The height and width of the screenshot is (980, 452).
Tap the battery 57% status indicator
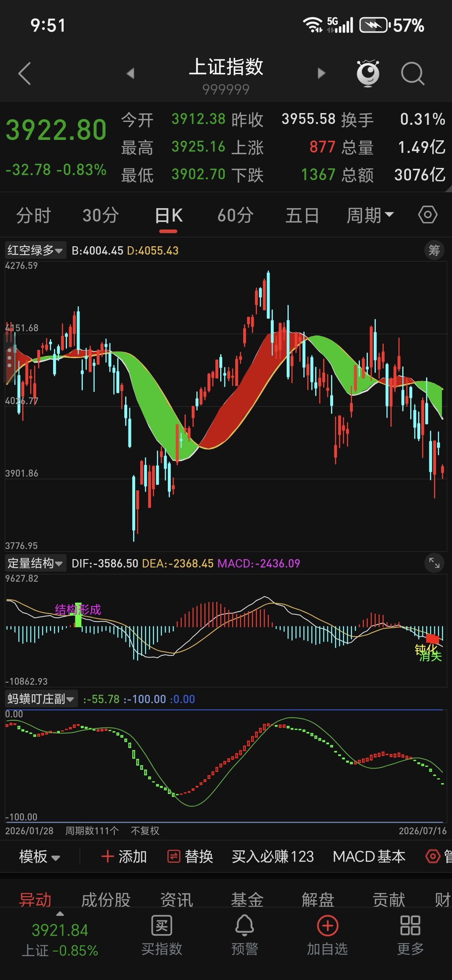pos(391,26)
